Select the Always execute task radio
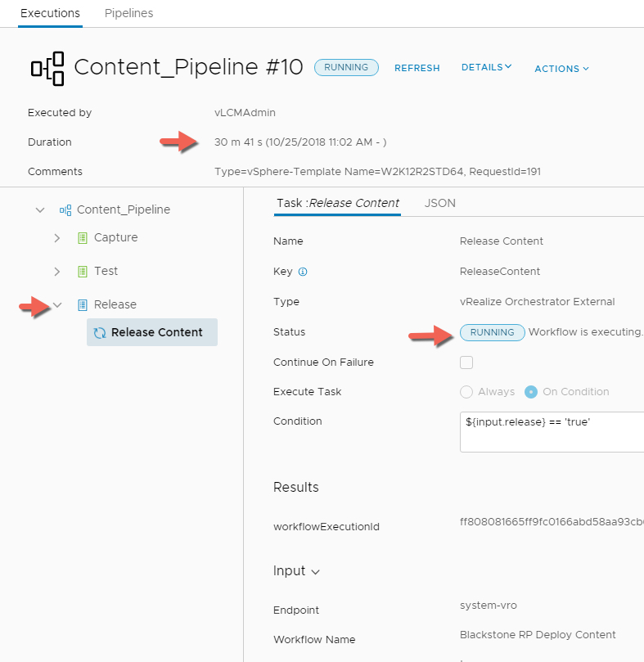This screenshot has width=644, height=662. 466,392
